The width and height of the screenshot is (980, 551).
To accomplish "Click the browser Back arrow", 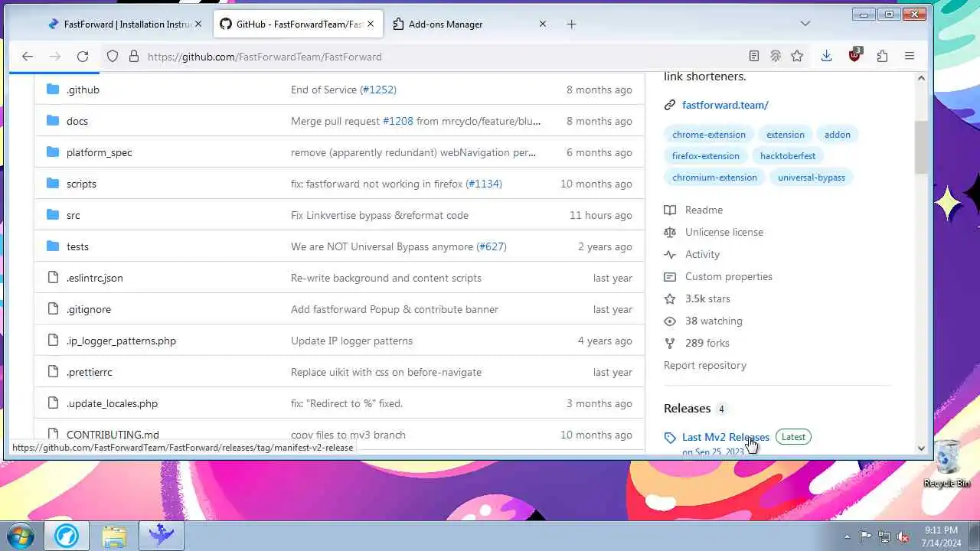I will click(x=28, y=57).
